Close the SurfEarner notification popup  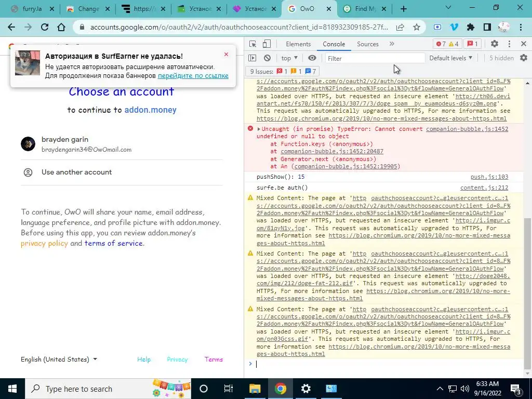(x=227, y=54)
